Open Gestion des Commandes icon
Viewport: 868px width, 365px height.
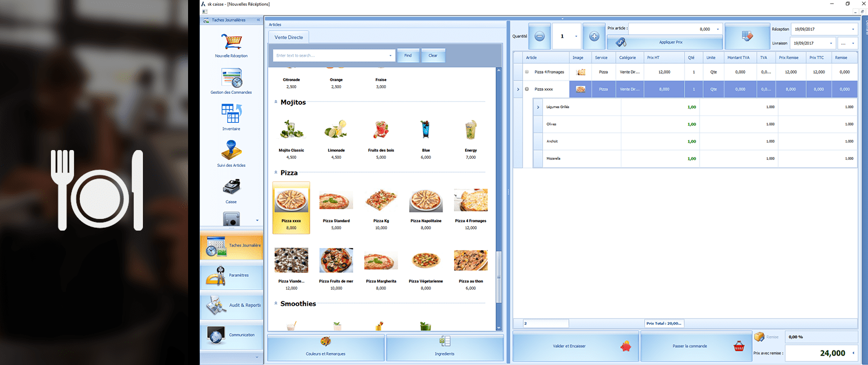231,78
